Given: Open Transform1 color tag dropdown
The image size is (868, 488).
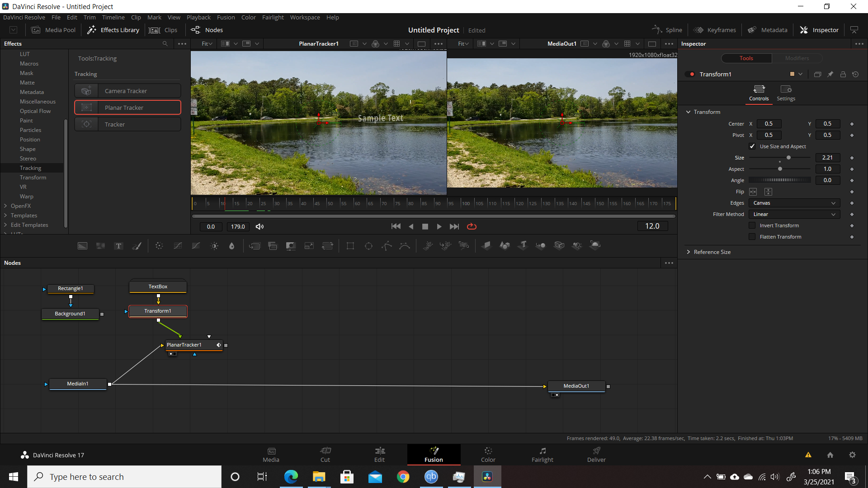Looking at the screenshot, I should pyautogui.click(x=800, y=74).
